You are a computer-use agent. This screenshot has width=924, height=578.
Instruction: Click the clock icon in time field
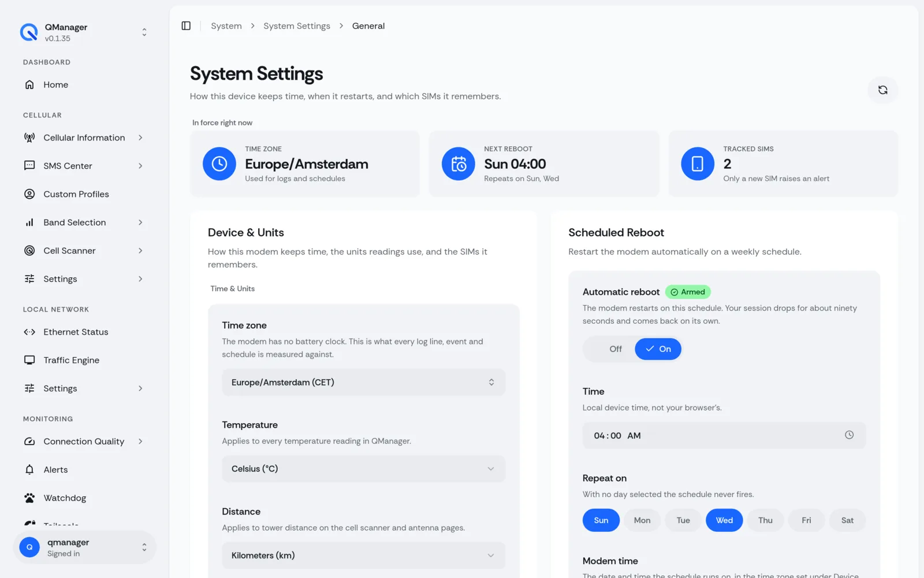(x=849, y=435)
